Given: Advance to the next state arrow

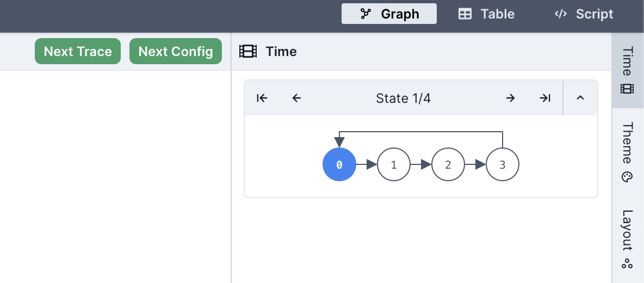Looking at the screenshot, I should [510, 98].
